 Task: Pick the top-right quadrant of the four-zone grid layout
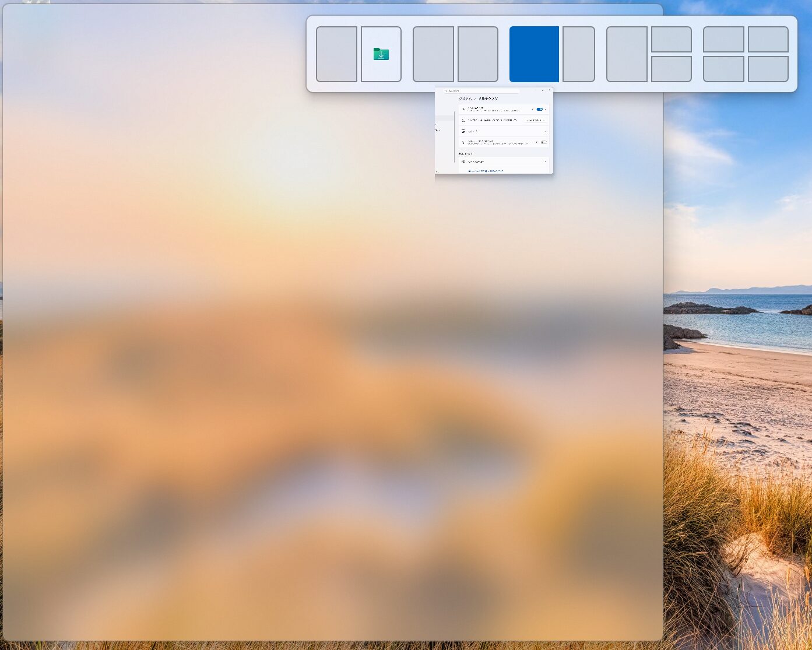pos(768,39)
